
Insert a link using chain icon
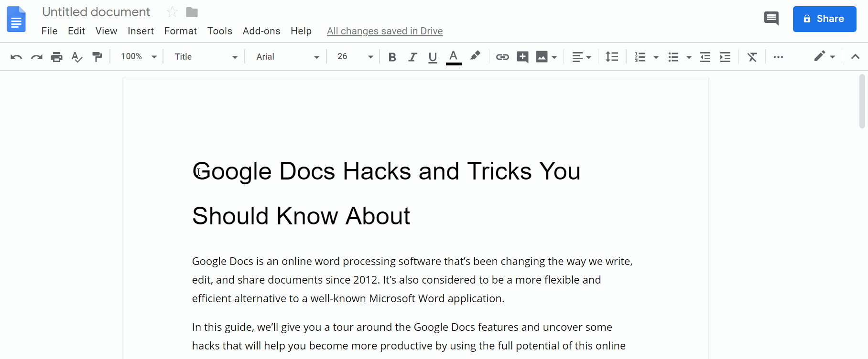pyautogui.click(x=502, y=57)
